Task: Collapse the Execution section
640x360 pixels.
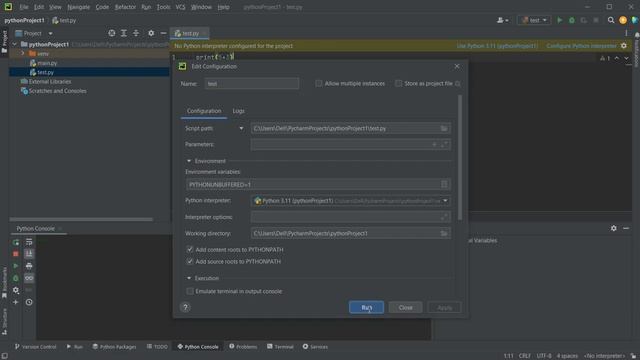Action: [x=189, y=278]
